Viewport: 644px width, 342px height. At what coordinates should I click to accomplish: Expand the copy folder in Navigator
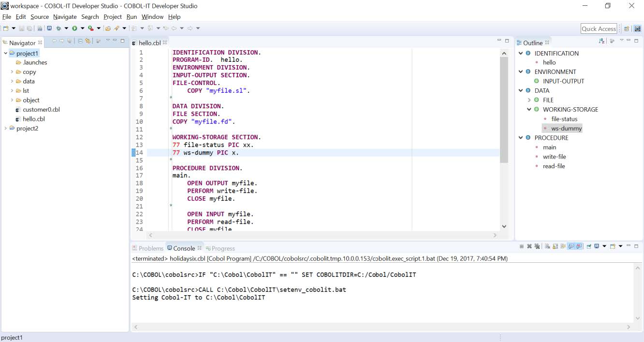12,72
